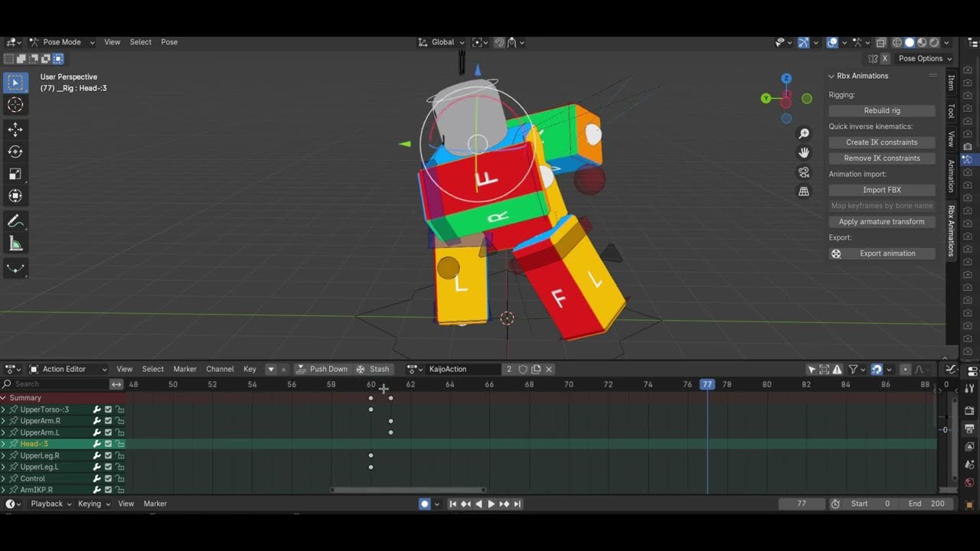The width and height of the screenshot is (980, 551).
Task: Click the Y axis gizmo ball
Action: (766, 98)
